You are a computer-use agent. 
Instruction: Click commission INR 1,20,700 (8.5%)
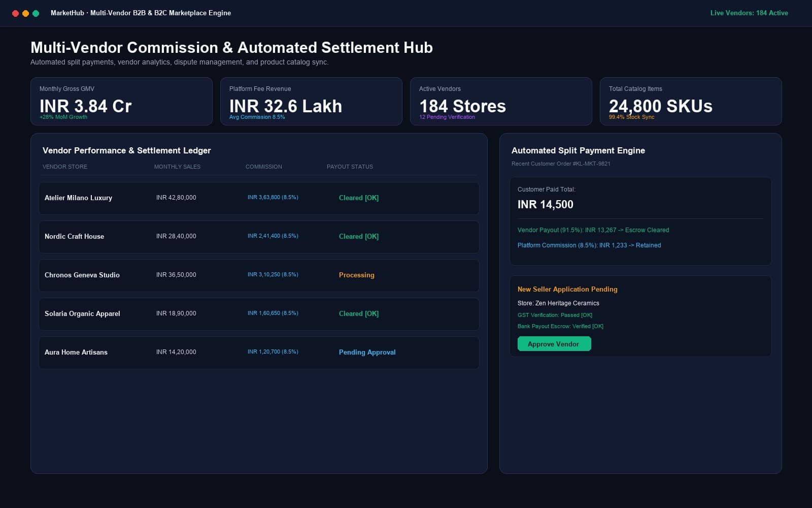(273, 352)
